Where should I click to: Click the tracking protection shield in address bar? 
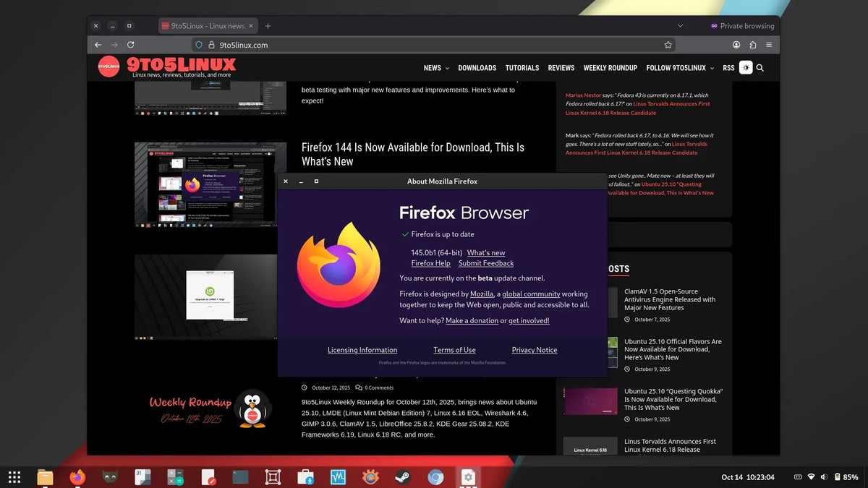[199, 44]
